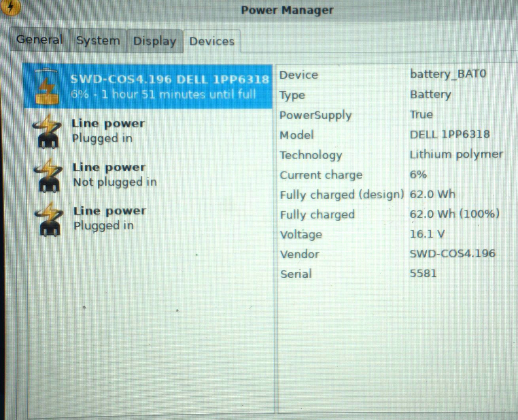Open the Display tab
The height and width of the screenshot is (420, 518).
[x=155, y=41]
